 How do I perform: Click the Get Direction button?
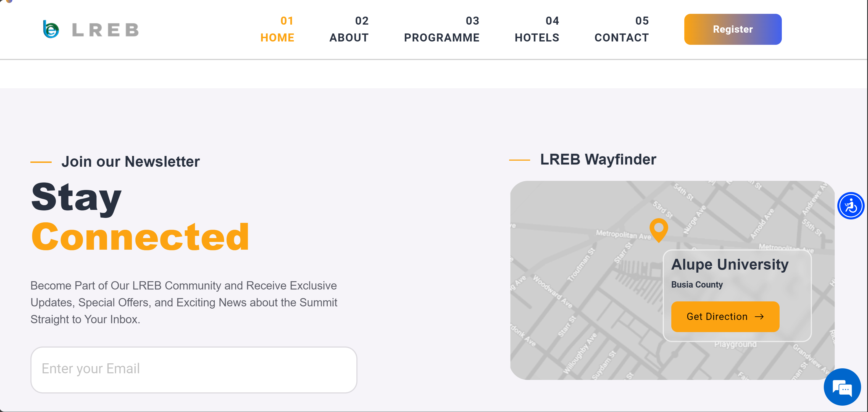725,317
